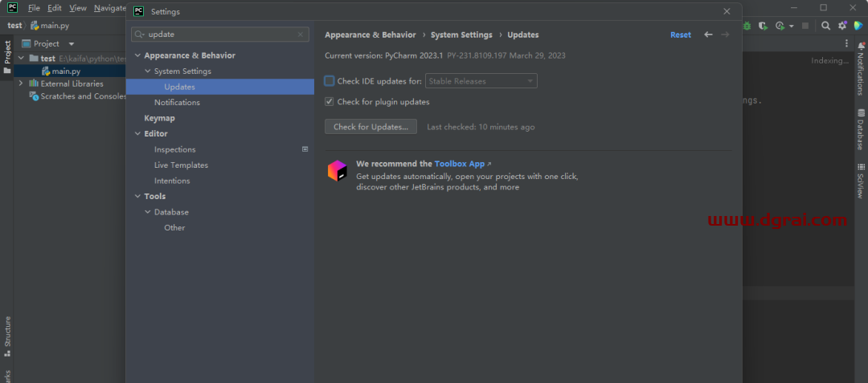Click the search magnifier icon in Settings search box
This screenshot has height=383, width=868.
pos(140,35)
